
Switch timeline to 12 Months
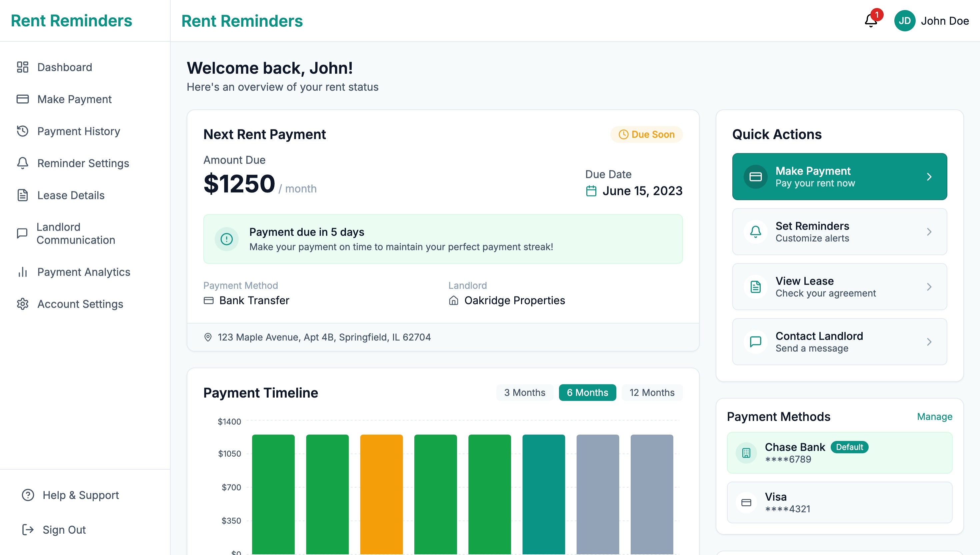[651, 392]
